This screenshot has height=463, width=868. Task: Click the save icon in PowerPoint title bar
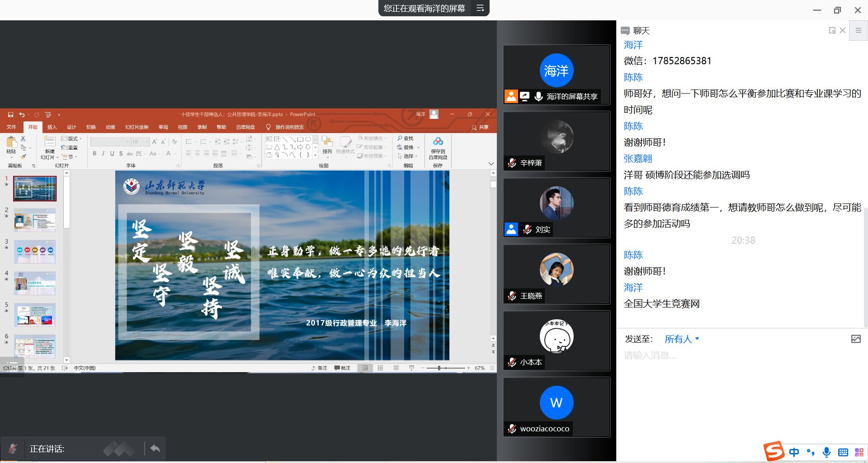click(x=10, y=114)
